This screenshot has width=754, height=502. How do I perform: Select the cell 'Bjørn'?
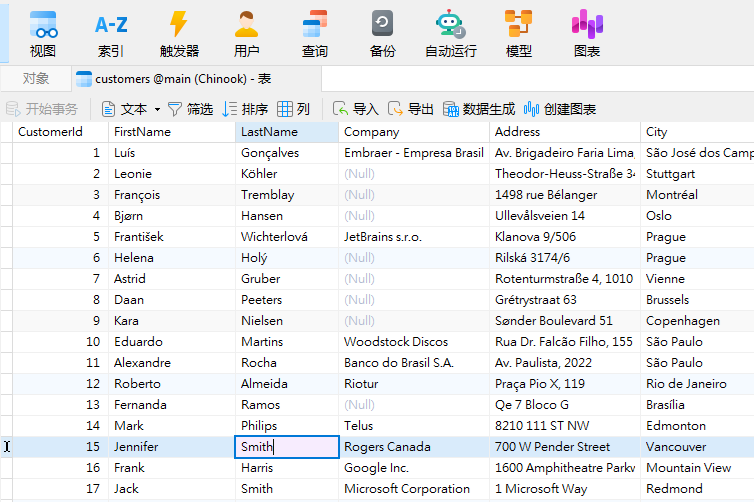pyautogui.click(x=172, y=216)
